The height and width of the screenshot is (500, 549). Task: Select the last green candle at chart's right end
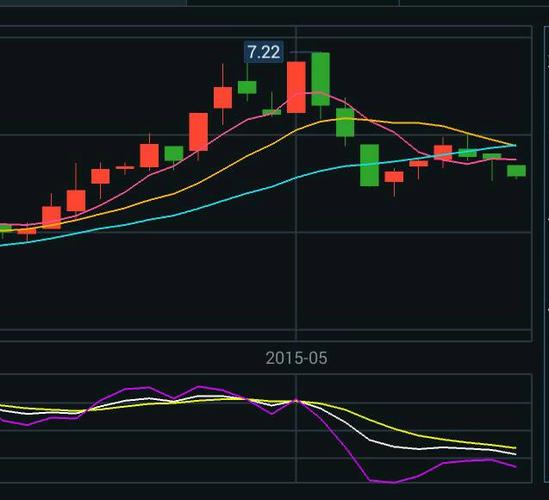[x=516, y=171]
